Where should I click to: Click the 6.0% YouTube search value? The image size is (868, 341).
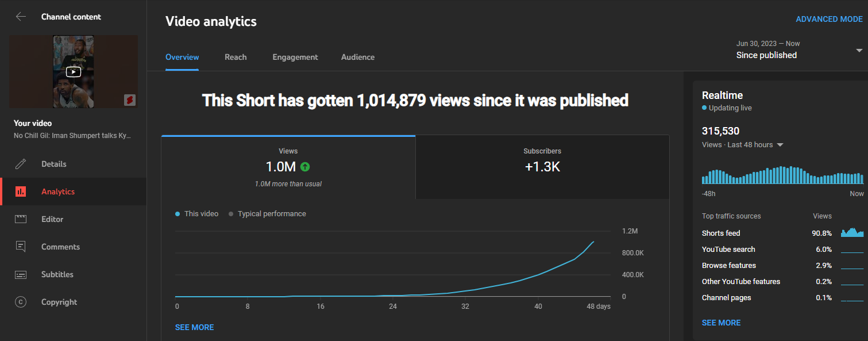(824, 249)
